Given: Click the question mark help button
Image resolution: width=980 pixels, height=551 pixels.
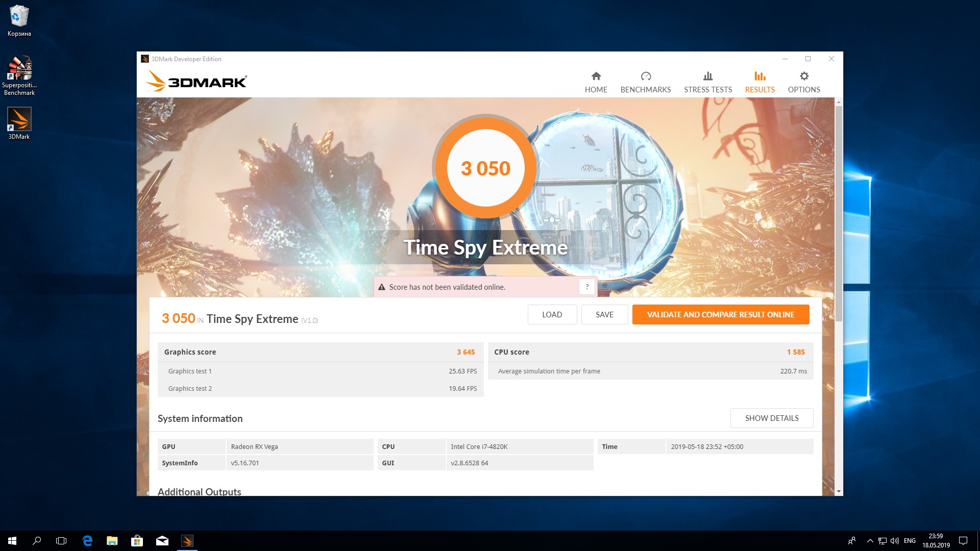Looking at the screenshot, I should (587, 287).
